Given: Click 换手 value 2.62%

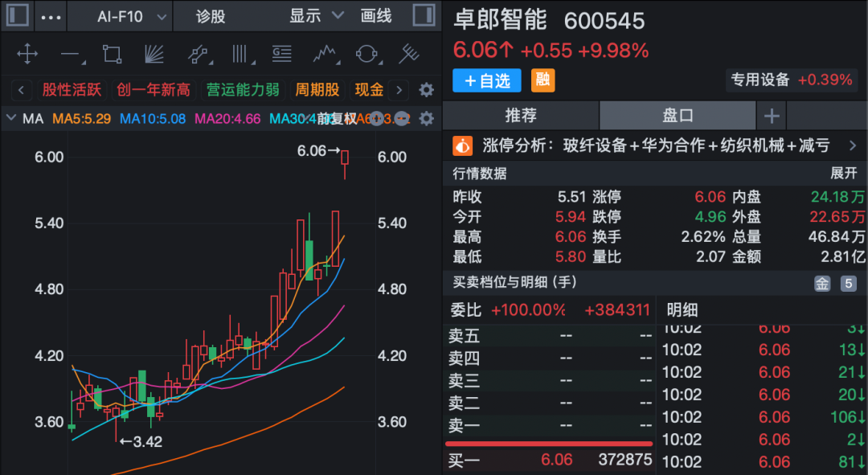Looking at the screenshot, I should coord(703,237).
